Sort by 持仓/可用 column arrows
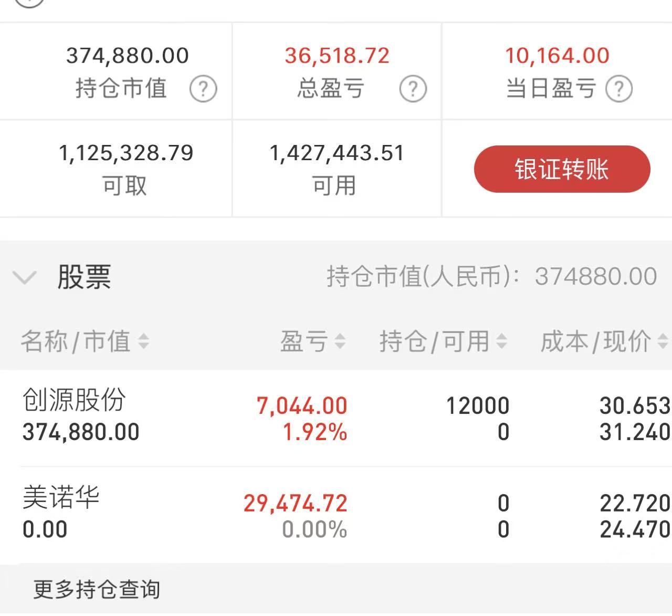Image resolution: width=672 pixels, height=616 pixels. [501, 341]
